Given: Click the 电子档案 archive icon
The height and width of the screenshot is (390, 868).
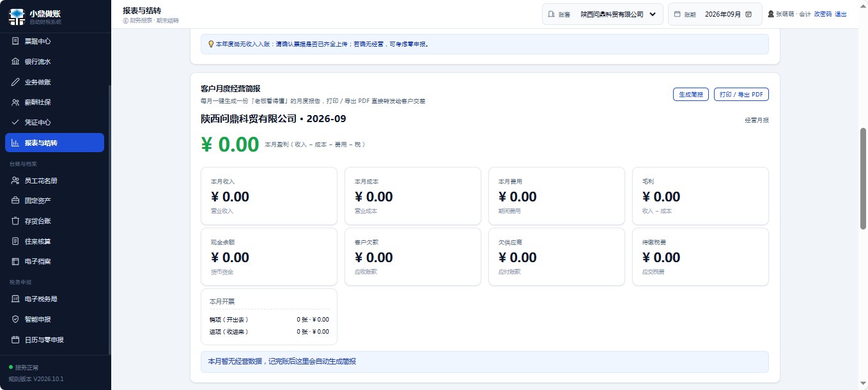Looking at the screenshot, I should pyautogui.click(x=16, y=261).
